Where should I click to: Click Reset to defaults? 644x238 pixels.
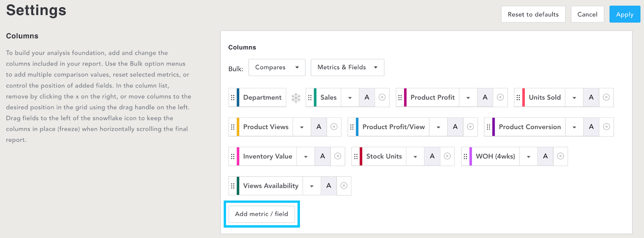pyautogui.click(x=533, y=14)
